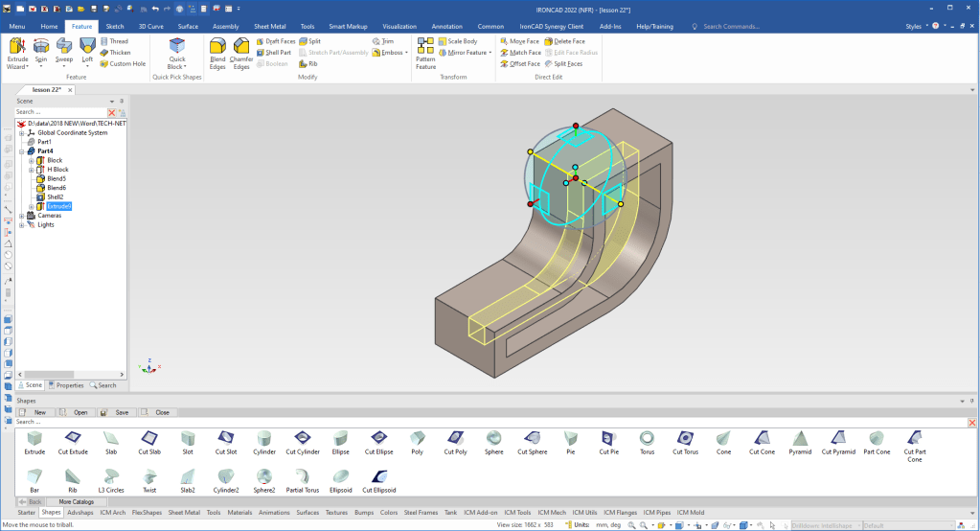Image resolution: width=980 pixels, height=531 pixels.
Task: Switch to the Sheet Metal ribbon tab
Action: [268, 27]
